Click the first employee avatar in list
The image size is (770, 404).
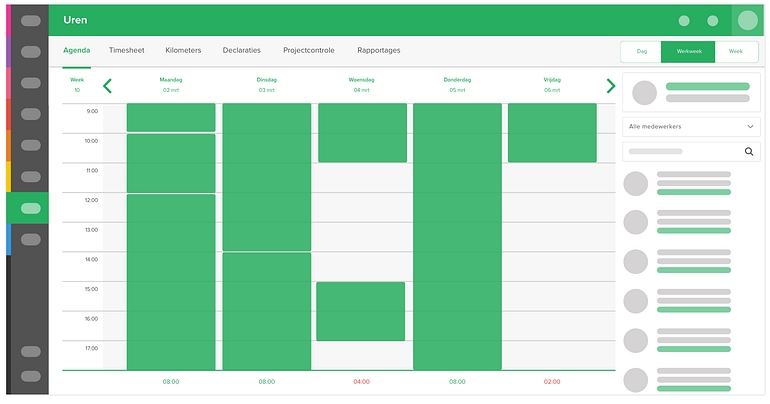point(636,184)
